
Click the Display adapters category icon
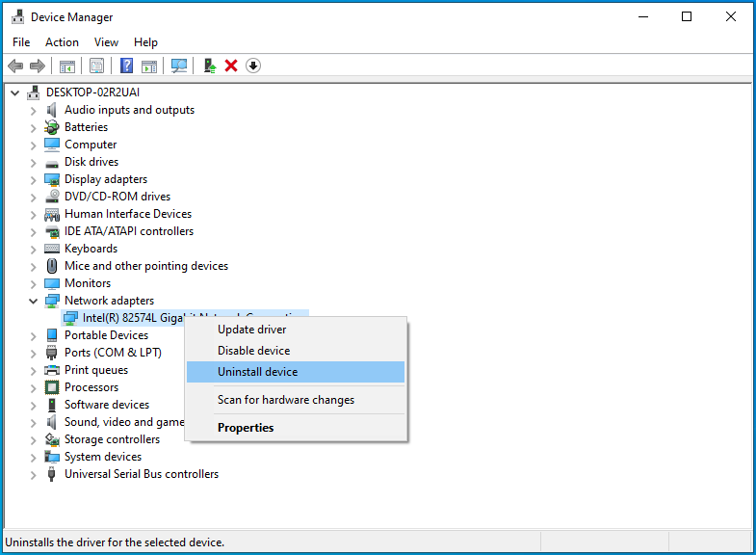point(52,179)
